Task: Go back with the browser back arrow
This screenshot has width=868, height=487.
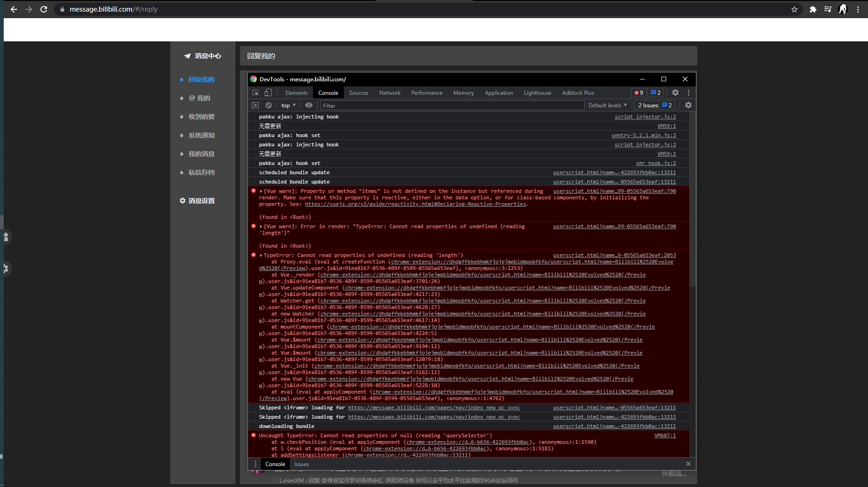Action: (x=14, y=9)
